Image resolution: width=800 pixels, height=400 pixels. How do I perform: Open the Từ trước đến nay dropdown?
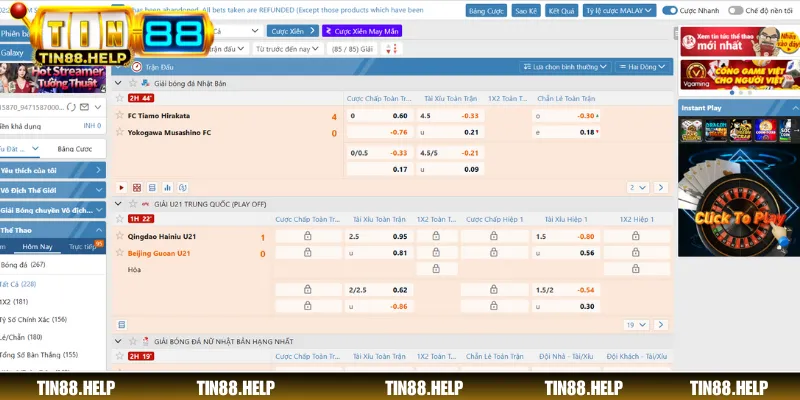[288, 48]
